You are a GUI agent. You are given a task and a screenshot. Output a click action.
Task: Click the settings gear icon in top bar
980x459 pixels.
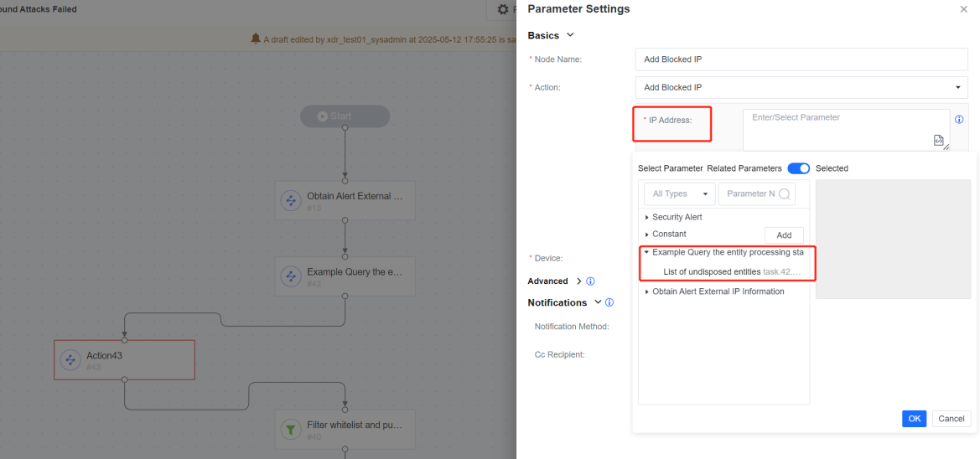502,9
